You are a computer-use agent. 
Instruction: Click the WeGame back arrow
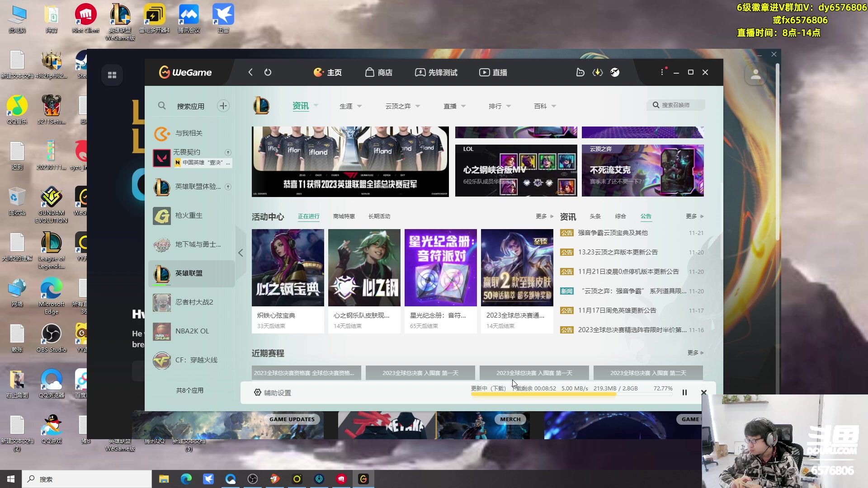coord(250,72)
